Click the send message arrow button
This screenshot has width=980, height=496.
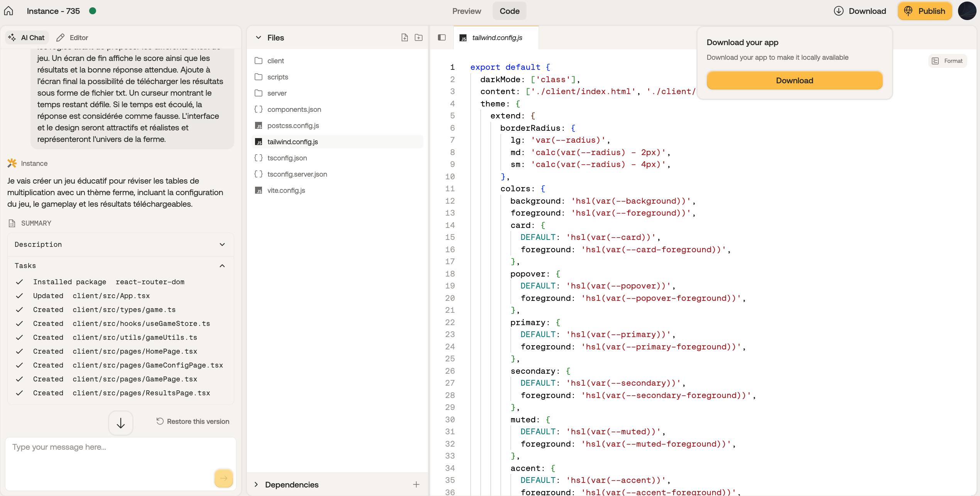tap(223, 478)
